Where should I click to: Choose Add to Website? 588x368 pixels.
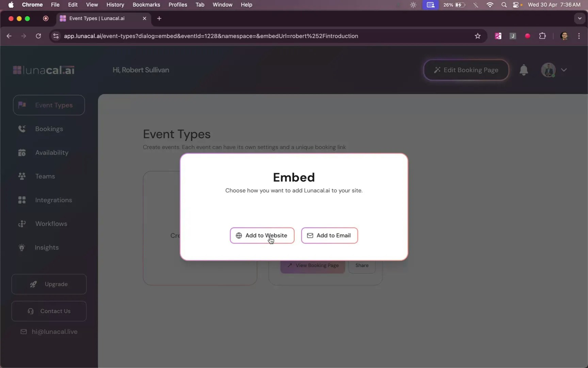click(262, 235)
